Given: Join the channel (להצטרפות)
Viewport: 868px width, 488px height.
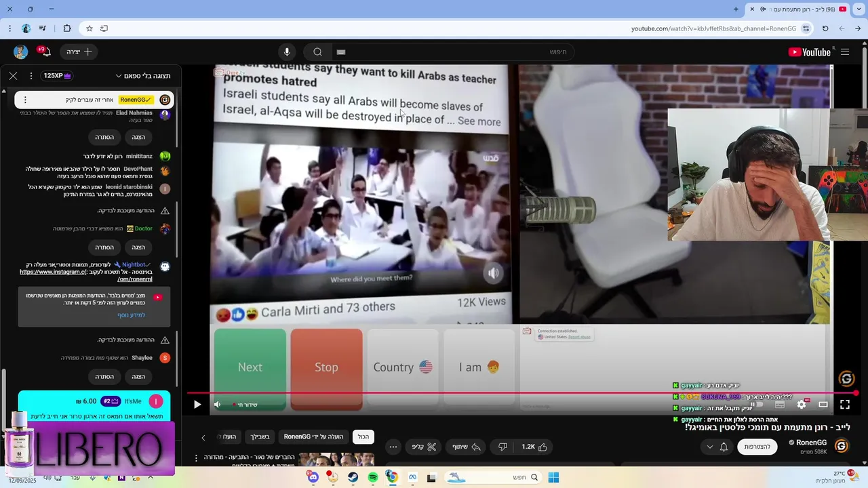Looking at the screenshot, I should click(x=757, y=447).
